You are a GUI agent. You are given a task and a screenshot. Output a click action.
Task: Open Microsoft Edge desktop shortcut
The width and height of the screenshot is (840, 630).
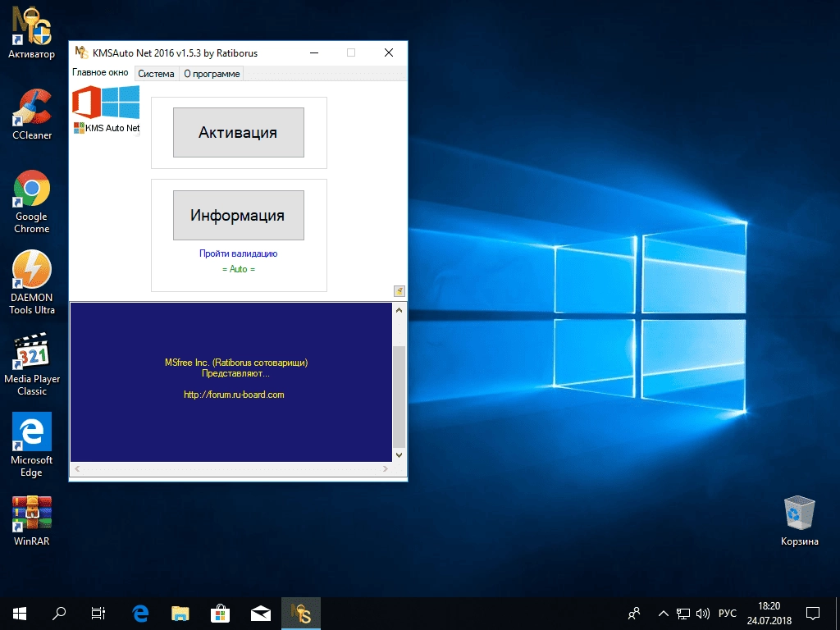click(x=32, y=445)
